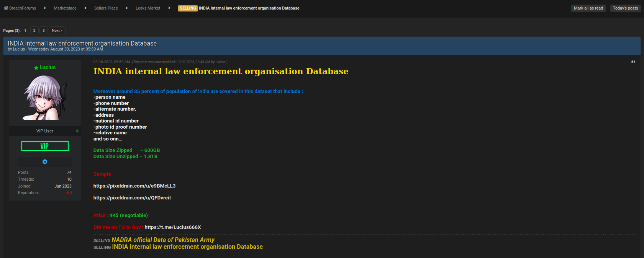Jump to page 3 of thread
This screenshot has height=258, width=644.
[x=44, y=31]
